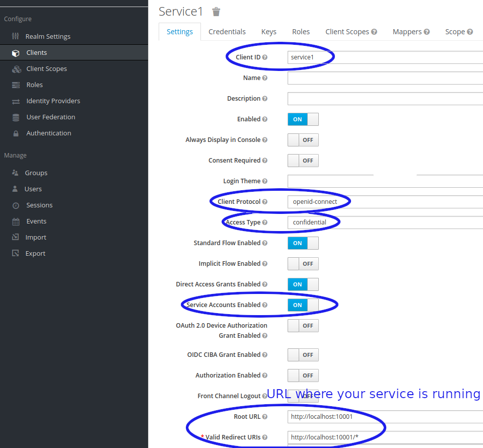Toggle OAuth 2.0 Device Authorization Grant switch

[x=303, y=326]
